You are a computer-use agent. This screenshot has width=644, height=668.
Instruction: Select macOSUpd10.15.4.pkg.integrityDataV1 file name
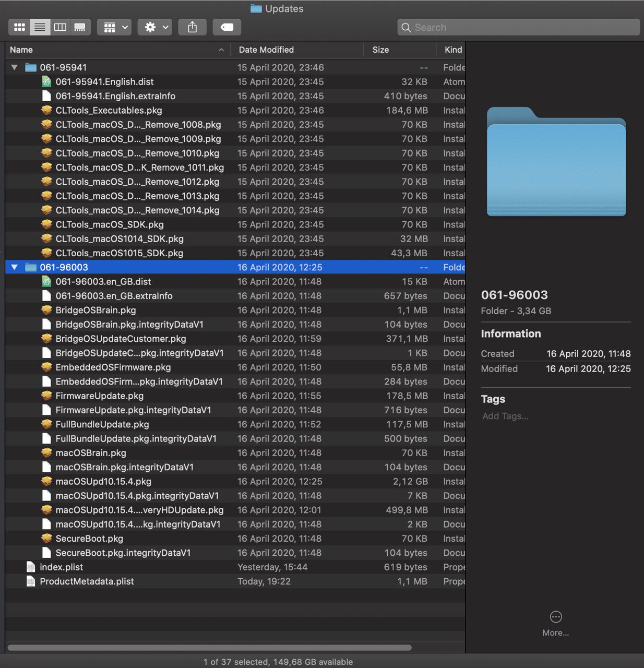(137, 496)
